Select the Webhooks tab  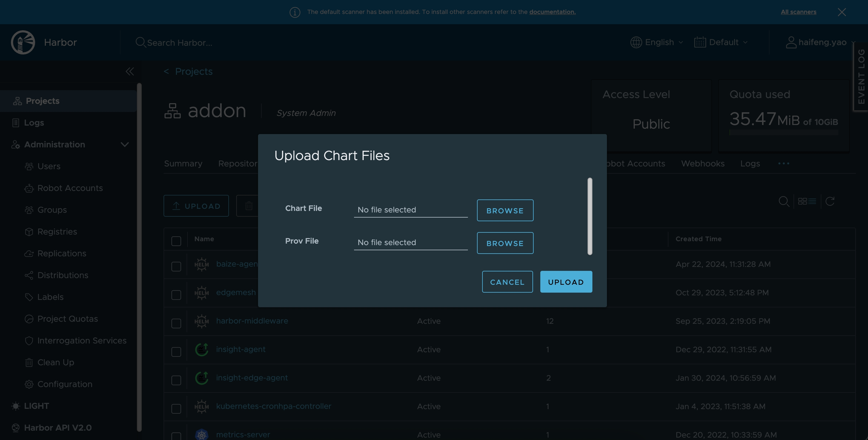pyautogui.click(x=703, y=163)
